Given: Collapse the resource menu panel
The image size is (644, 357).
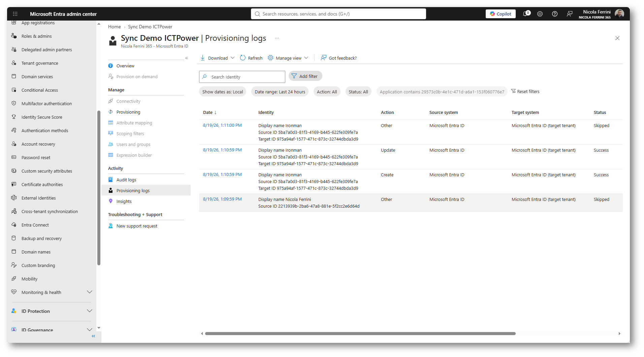Looking at the screenshot, I should click(187, 58).
